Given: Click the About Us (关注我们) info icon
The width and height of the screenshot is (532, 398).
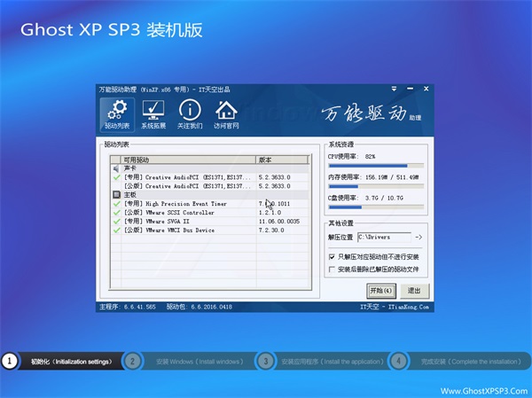Looking at the screenshot, I should (190, 115).
